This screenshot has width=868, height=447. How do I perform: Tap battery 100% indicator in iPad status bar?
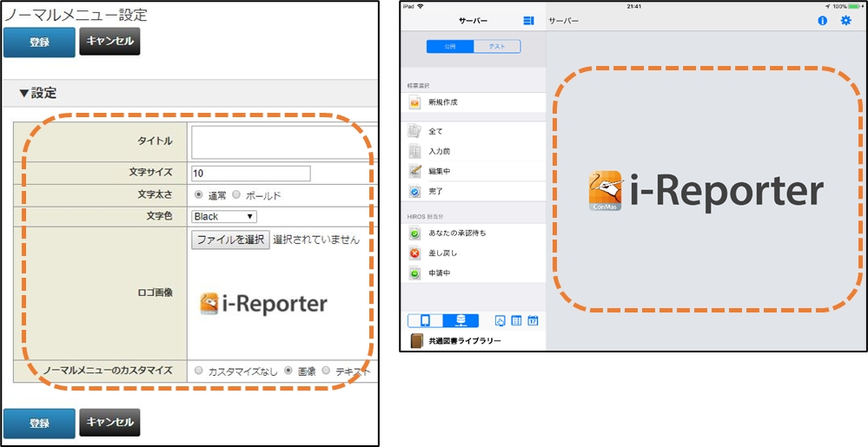click(x=847, y=6)
